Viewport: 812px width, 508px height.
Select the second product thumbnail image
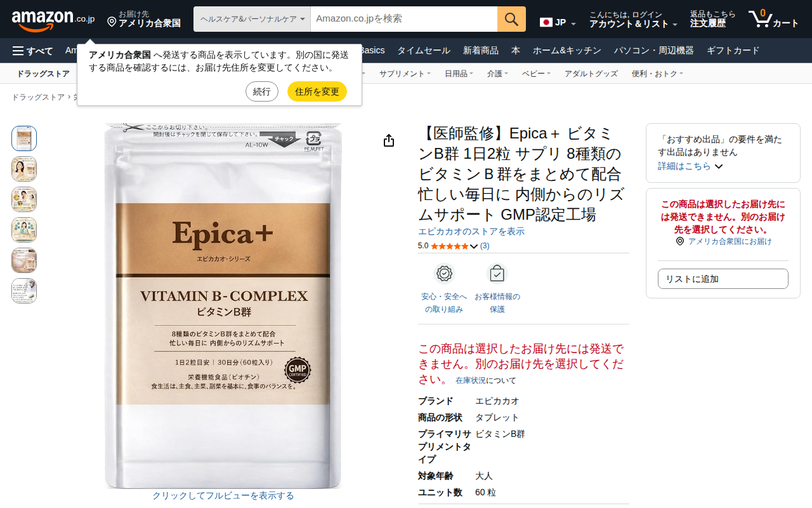point(24,169)
